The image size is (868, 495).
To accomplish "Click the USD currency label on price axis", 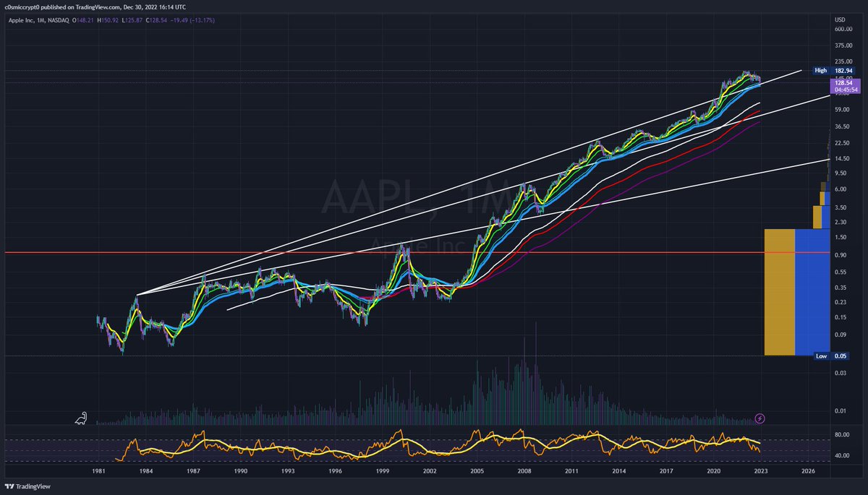I will [x=840, y=20].
